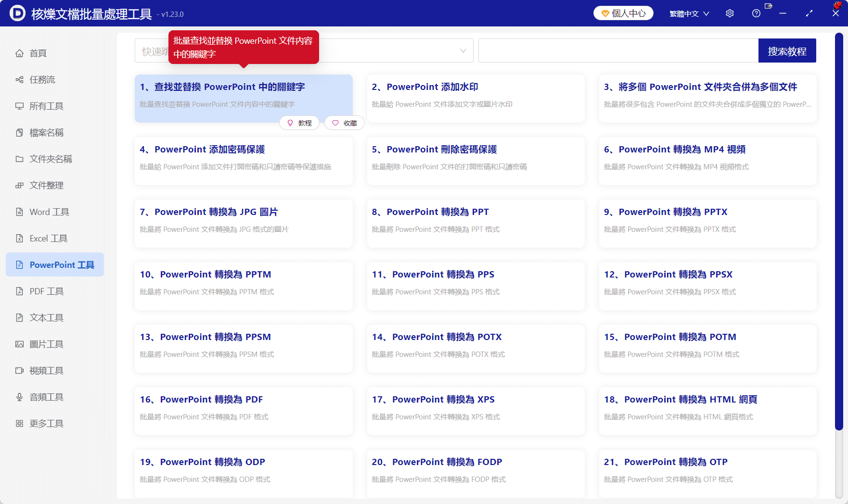The height and width of the screenshot is (504, 848).
Task: Click the Excel document icon in sidebar
Action: tap(19, 239)
